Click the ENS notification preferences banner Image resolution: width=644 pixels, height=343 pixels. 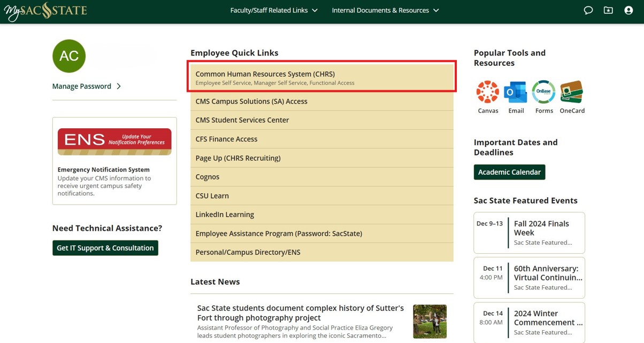pos(114,142)
